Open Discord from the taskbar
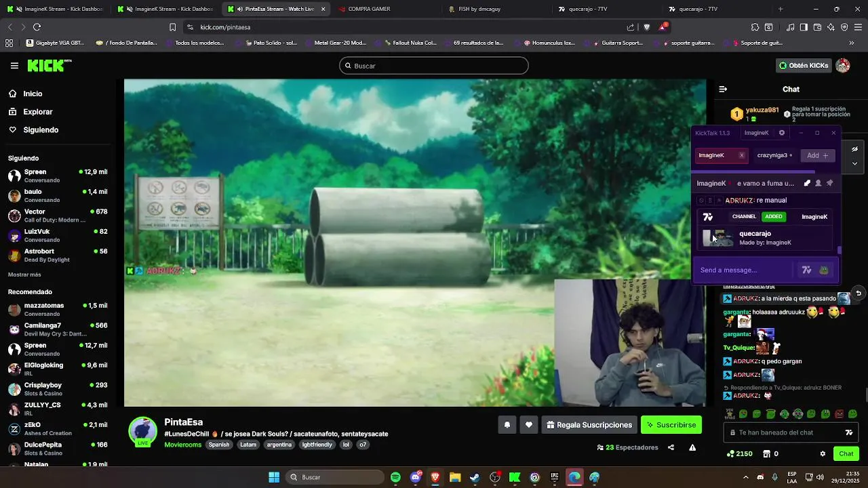The height and width of the screenshot is (488, 868). tap(415, 477)
